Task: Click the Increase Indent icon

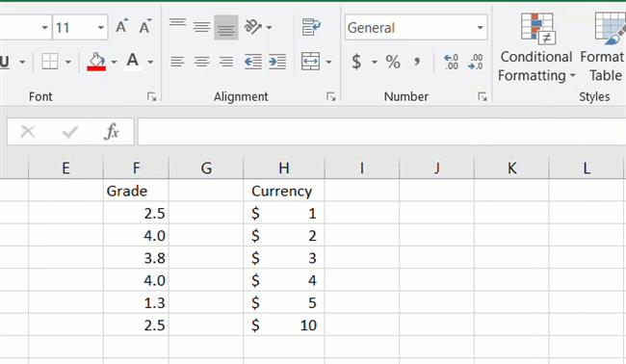Action: (277, 62)
